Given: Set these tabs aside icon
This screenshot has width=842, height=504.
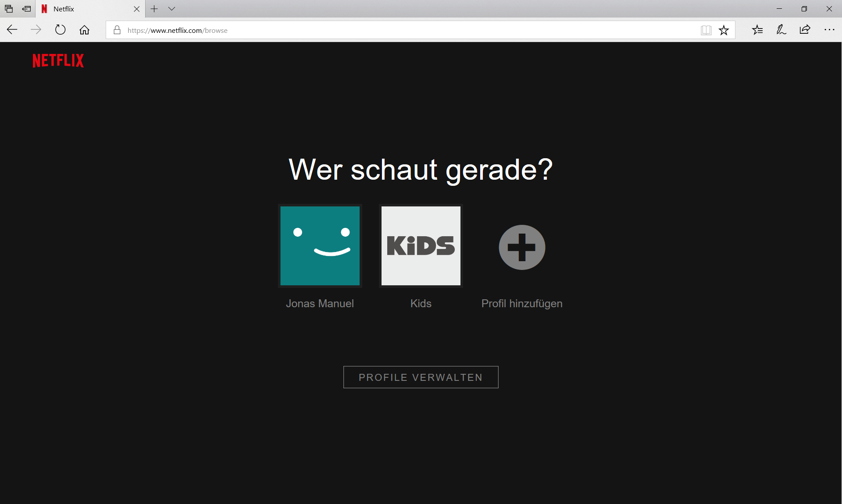Looking at the screenshot, I should click(x=27, y=9).
